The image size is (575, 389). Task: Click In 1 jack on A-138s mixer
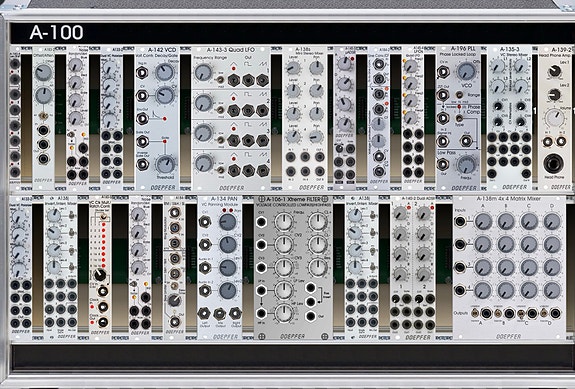291,158
